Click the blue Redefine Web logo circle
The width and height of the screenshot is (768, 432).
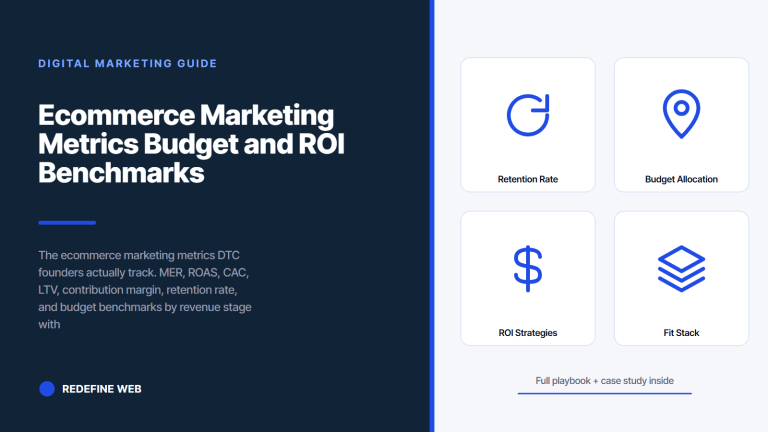point(47,389)
